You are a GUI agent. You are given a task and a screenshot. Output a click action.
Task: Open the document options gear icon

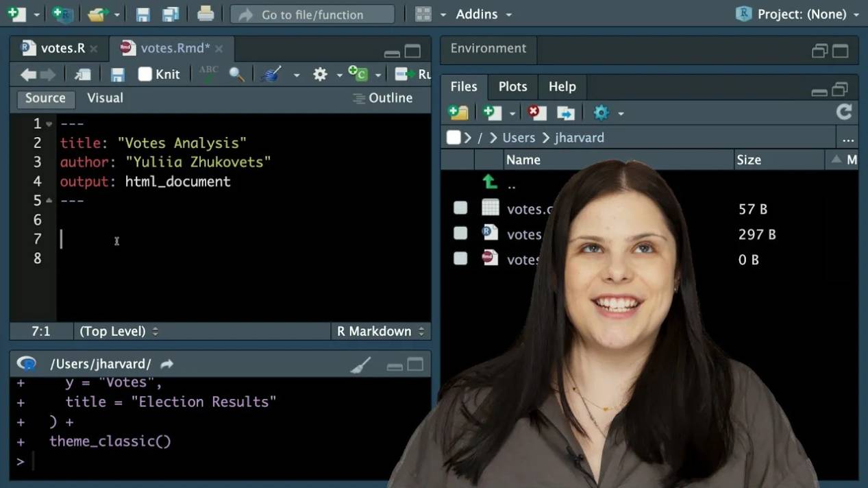coord(320,74)
